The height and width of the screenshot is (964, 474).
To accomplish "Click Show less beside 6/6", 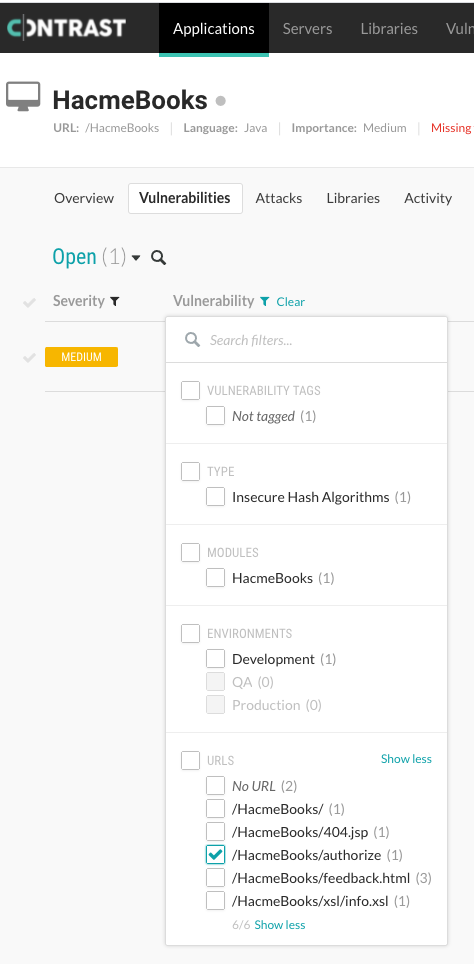I will (280, 925).
